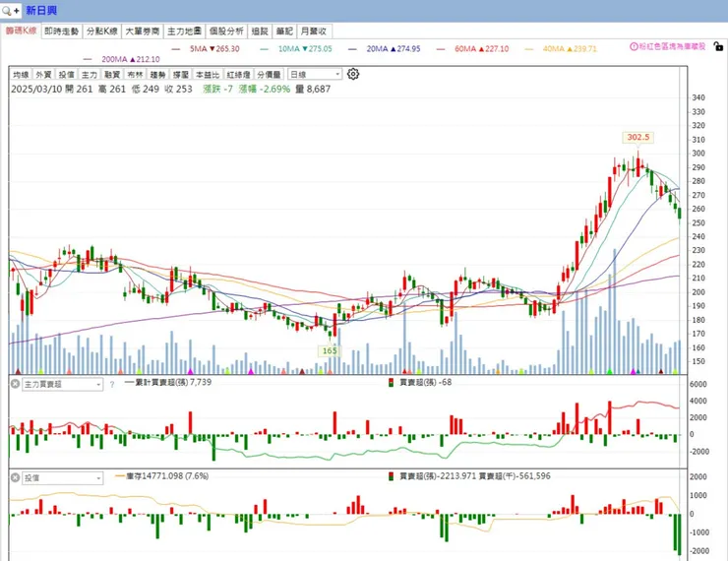Open the 個股分析 tab
The image size is (728, 561).
pyautogui.click(x=226, y=31)
